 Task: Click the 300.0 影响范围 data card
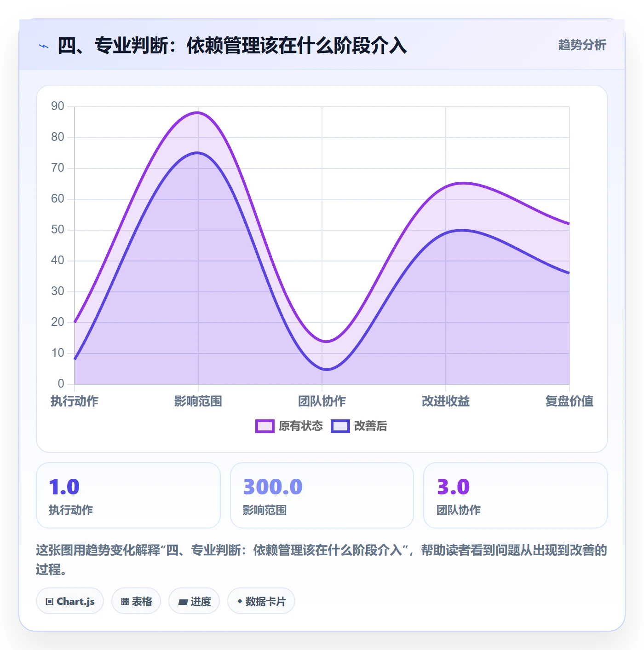click(322, 495)
